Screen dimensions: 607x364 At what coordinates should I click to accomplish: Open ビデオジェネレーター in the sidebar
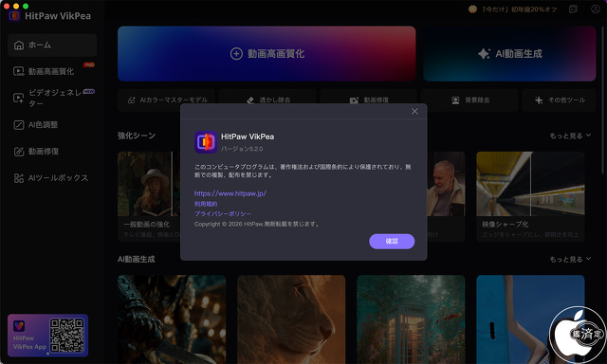52,98
